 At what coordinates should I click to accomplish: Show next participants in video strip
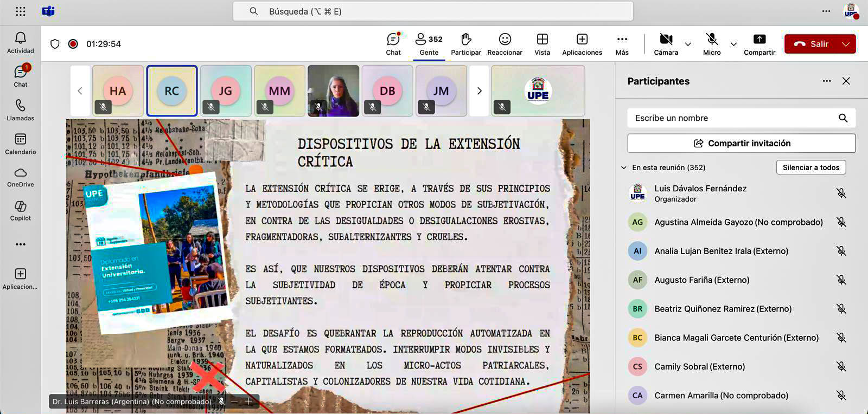(479, 90)
